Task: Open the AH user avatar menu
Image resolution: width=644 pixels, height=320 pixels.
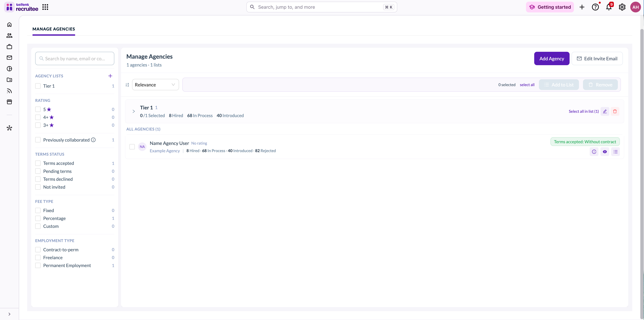Action: [x=635, y=7]
